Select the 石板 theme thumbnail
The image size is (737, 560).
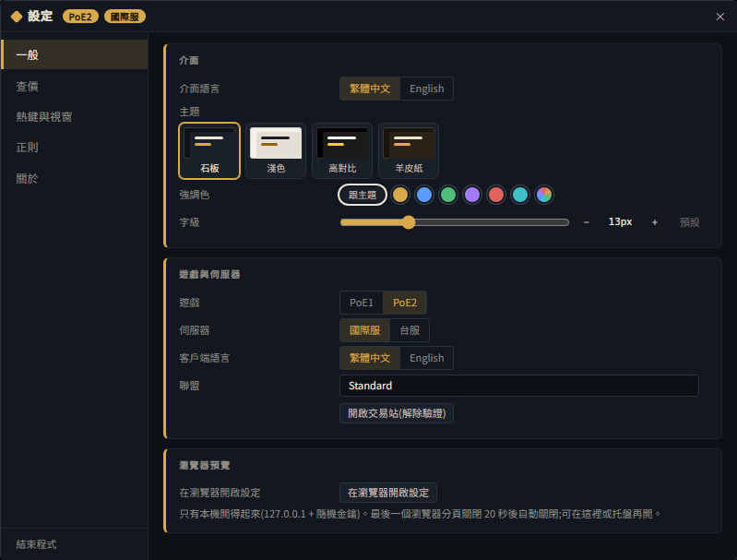209,151
